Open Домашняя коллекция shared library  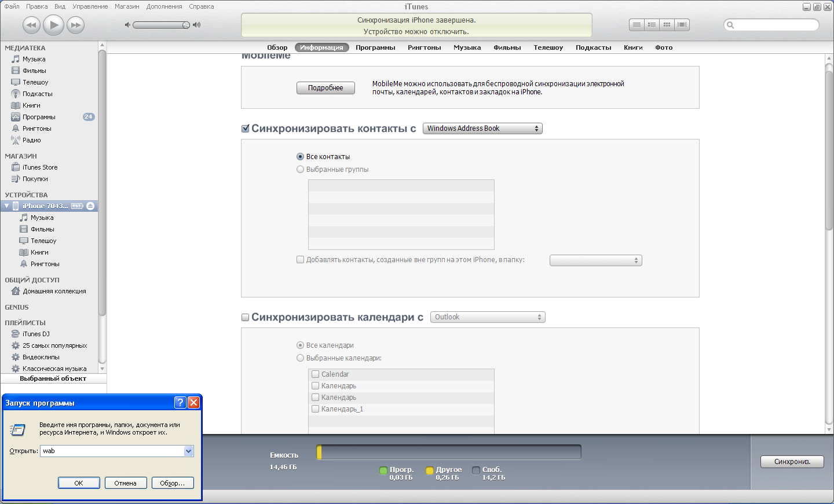coord(54,291)
